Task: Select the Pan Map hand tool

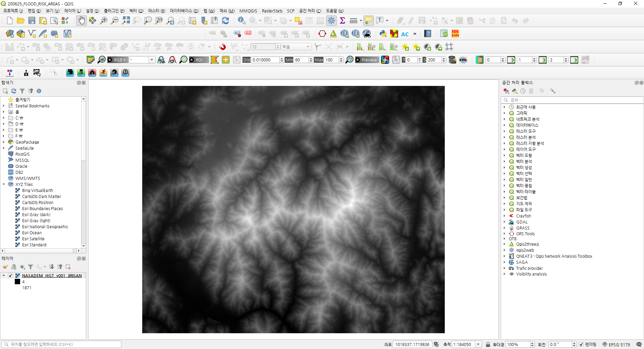Action: [81, 21]
